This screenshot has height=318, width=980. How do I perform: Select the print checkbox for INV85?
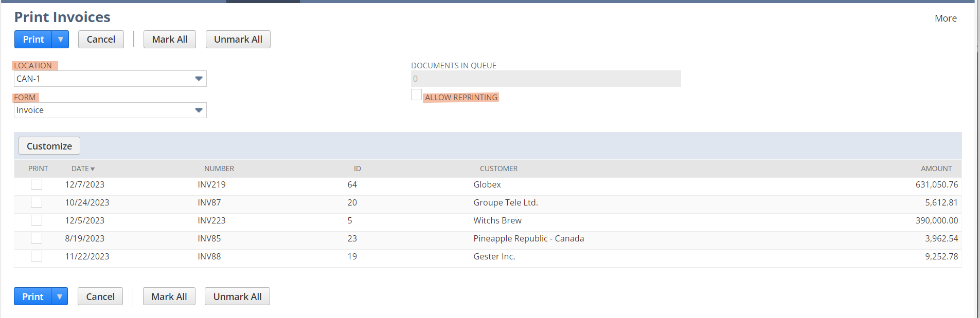pos(37,238)
